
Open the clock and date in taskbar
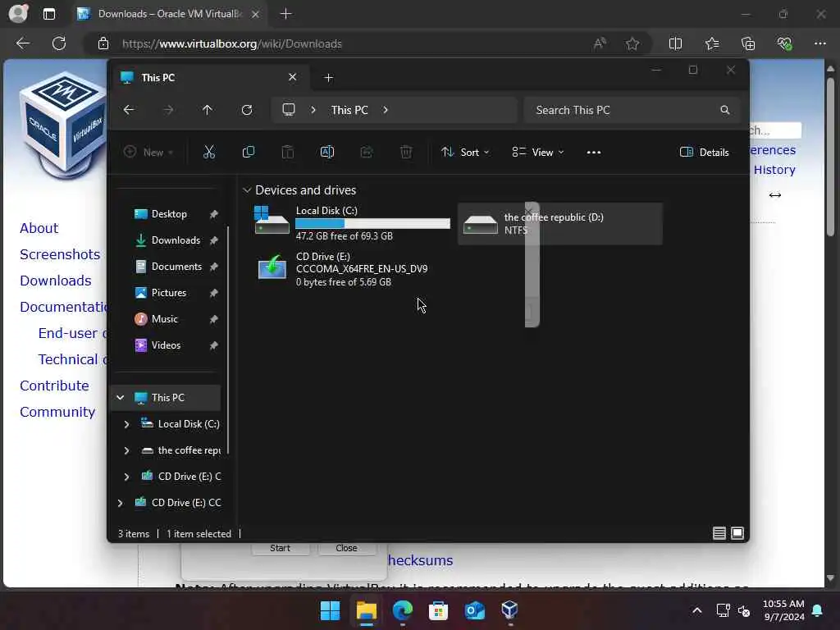tap(783, 610)
